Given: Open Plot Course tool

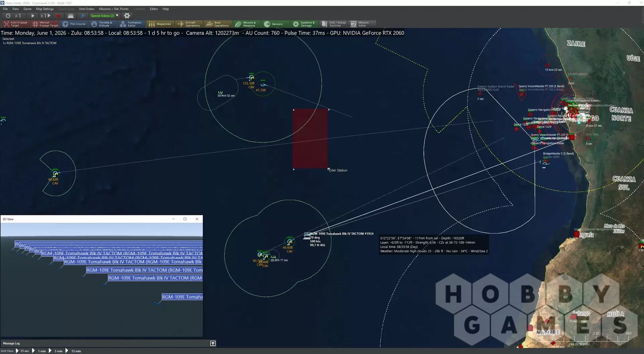Looking at the screenshot, I should pos(74,24).
